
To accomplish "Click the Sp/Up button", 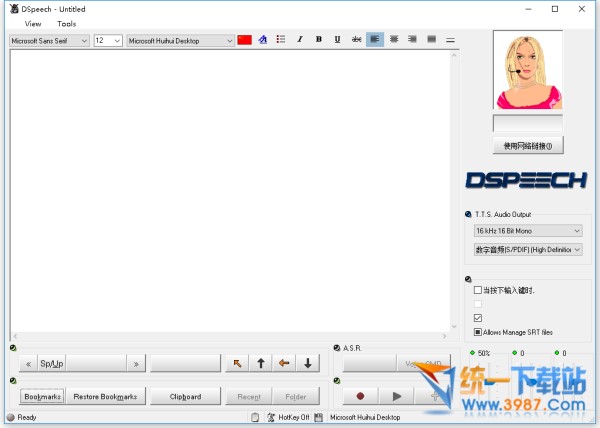I will (52, 364).
